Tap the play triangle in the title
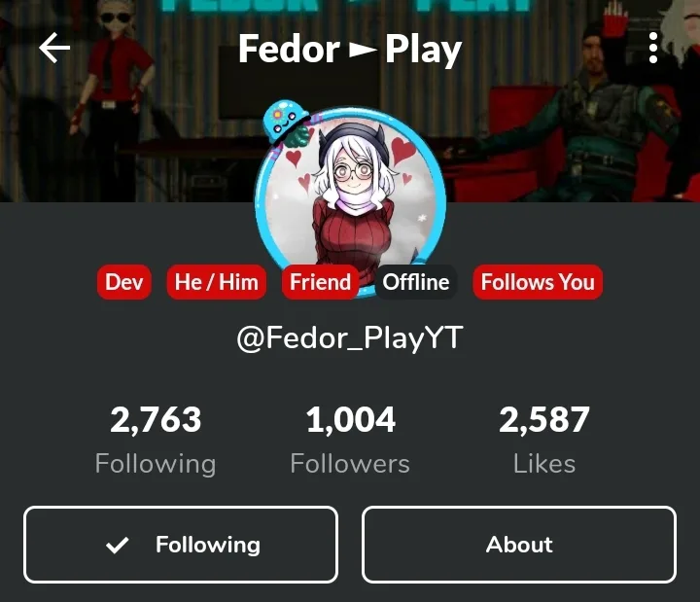 [x=363, y=50]
